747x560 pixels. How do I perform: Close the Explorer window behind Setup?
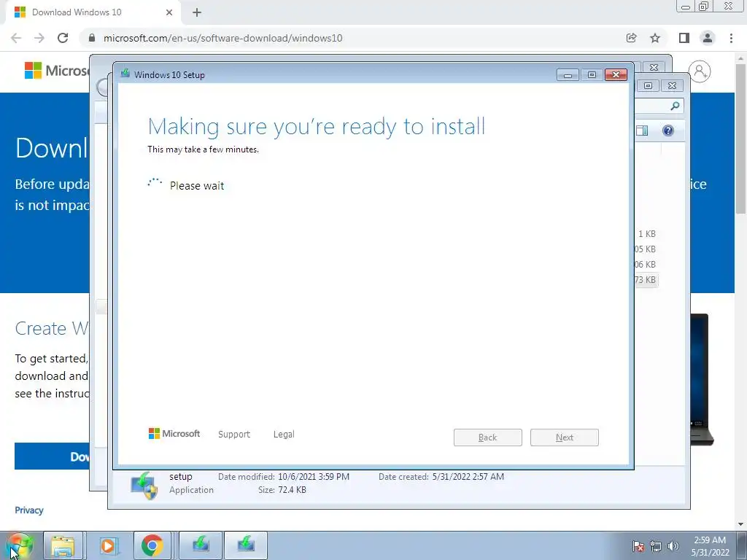pyautogui.click(x=672, y=86)
